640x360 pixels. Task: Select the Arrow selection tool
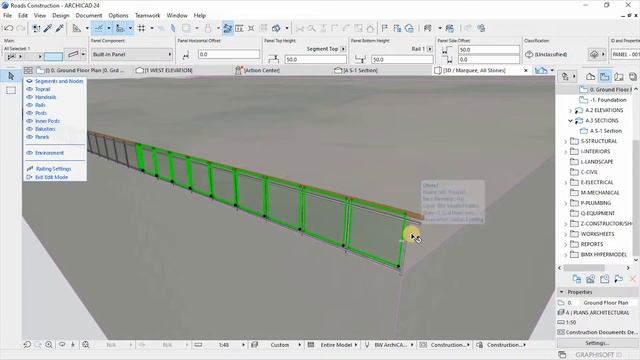(x=11, y=76)
